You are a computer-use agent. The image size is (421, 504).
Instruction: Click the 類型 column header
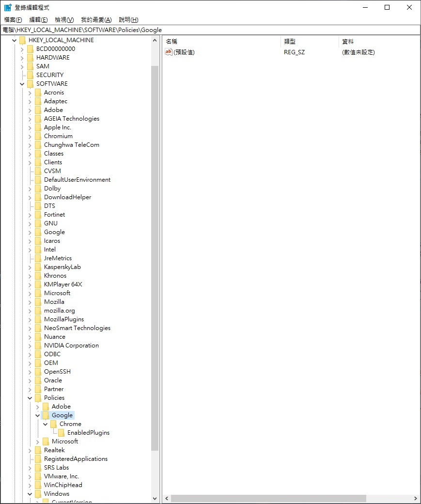click(x=310, y=42)
